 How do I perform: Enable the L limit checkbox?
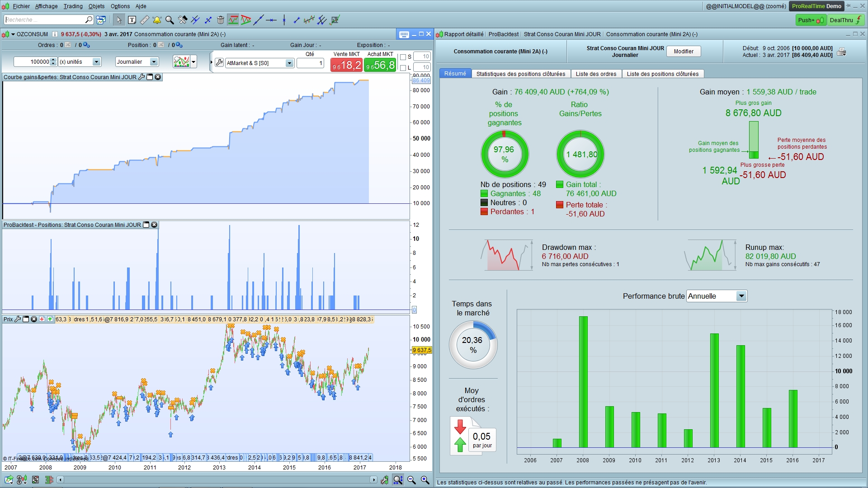click(403, 68)
